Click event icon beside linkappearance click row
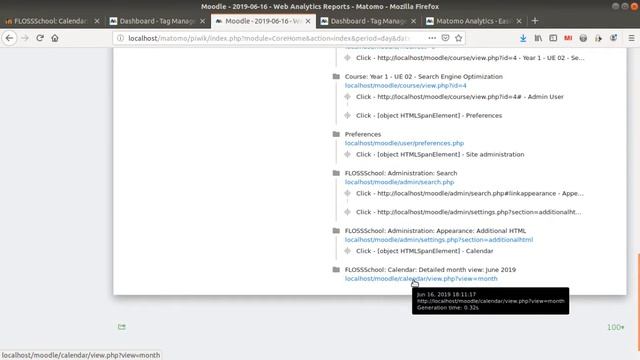This screenshot has width=640, height=360. (347, 193)
